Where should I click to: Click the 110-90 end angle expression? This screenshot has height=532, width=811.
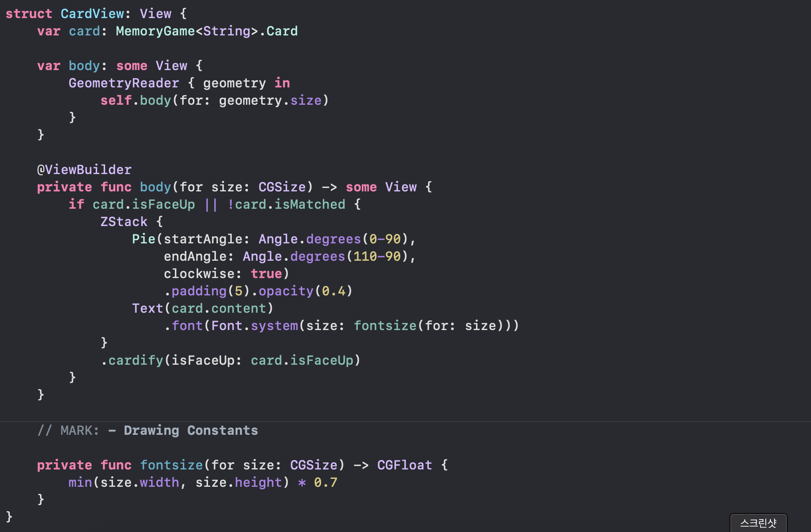tap(377, 257)
